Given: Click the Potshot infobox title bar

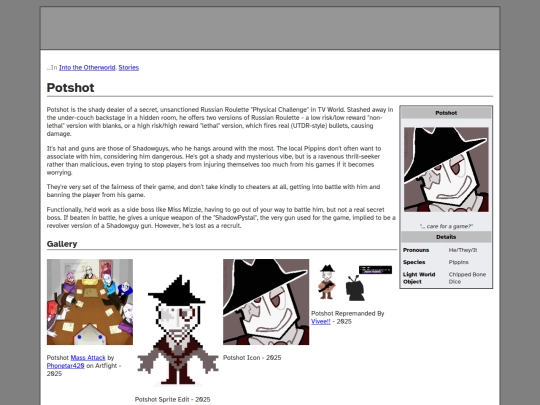Looking at the screenshot, I should [446, 113].
